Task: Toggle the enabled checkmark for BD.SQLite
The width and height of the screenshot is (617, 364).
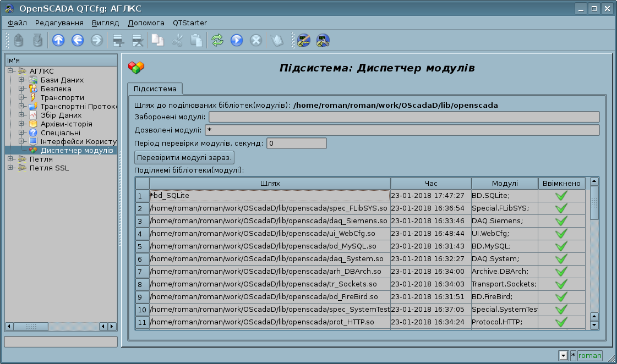Action: 561,195
